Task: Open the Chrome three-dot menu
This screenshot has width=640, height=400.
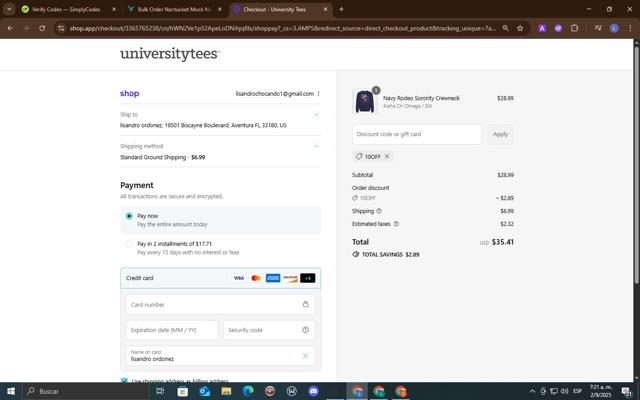Action: [630, 28]
